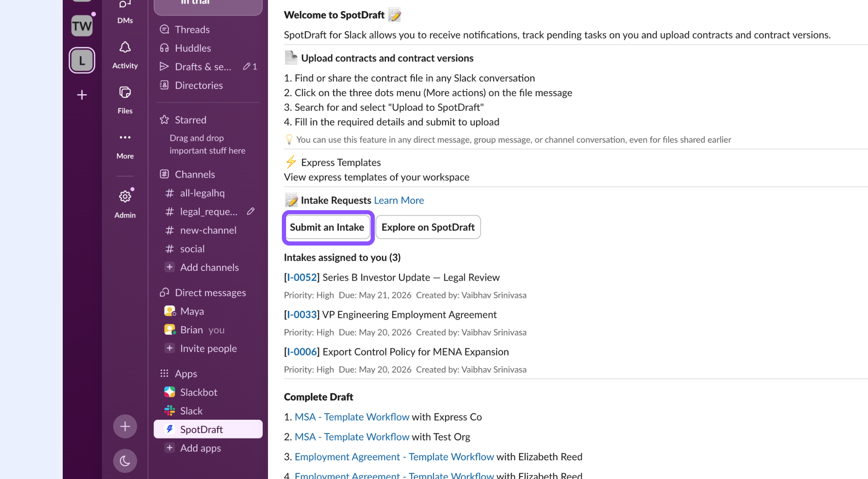Open MSA - Template Workflow with Test Org
Viewport: 868px width, 479px height.
point(352,437)
